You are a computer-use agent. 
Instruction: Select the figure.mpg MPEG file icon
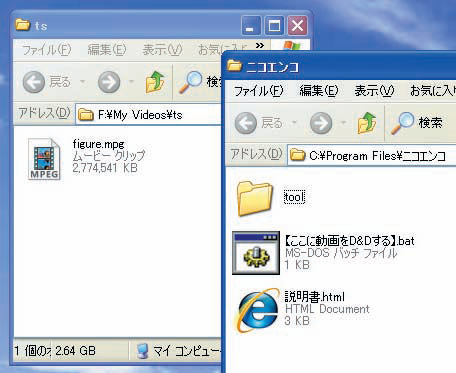(x=44, y=160)
